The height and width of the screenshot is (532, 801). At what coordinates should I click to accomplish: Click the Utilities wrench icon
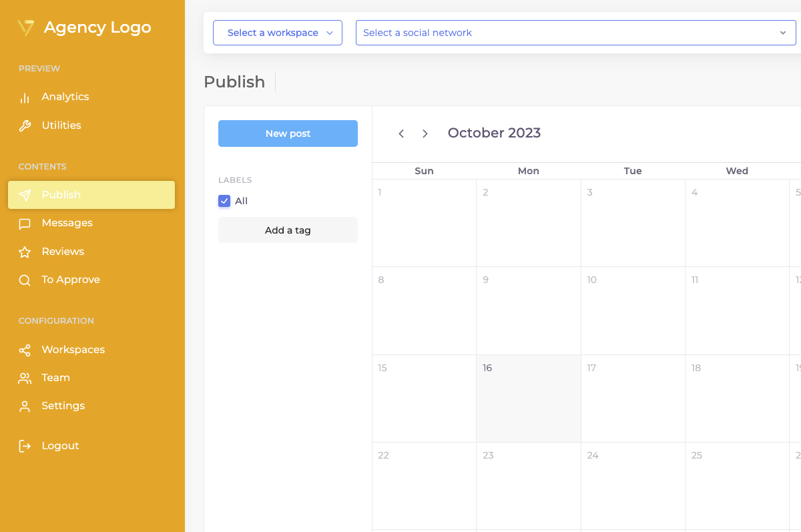(25, 125)
